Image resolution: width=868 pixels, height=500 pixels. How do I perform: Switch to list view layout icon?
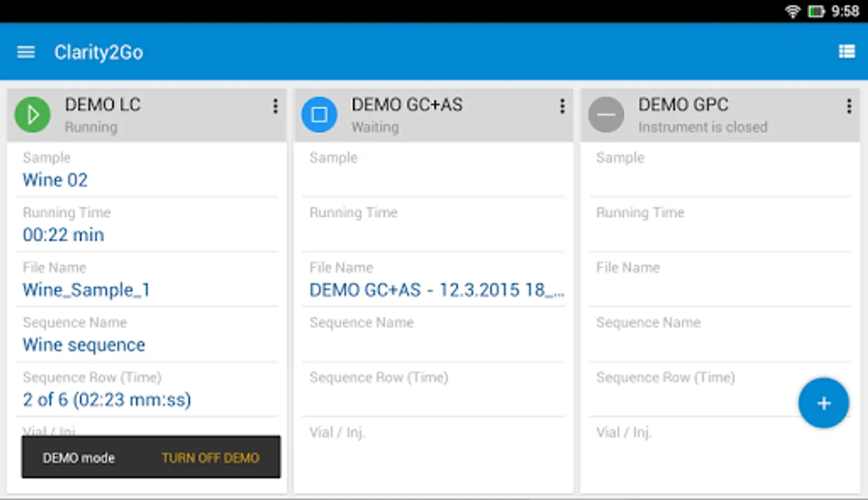point(846,52)
